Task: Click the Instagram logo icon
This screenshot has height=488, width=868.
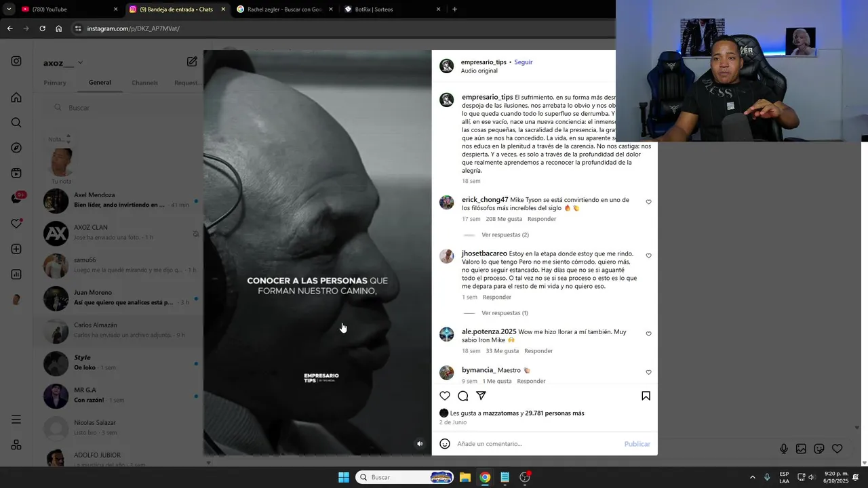Action: [16, 61]
